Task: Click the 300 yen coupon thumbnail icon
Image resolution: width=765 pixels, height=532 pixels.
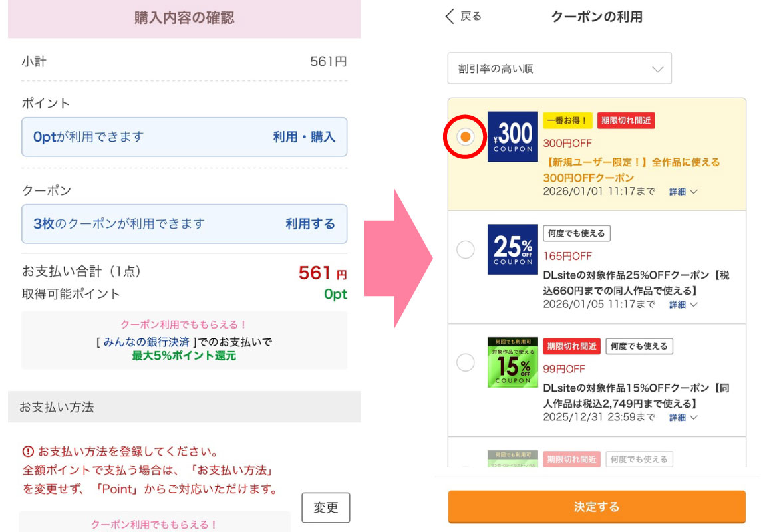Action: pos(512,136)
